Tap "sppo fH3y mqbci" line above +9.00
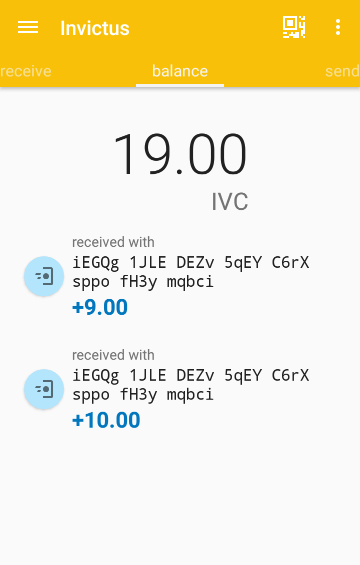This screenshot has height=565, width=360. (143, 282)
